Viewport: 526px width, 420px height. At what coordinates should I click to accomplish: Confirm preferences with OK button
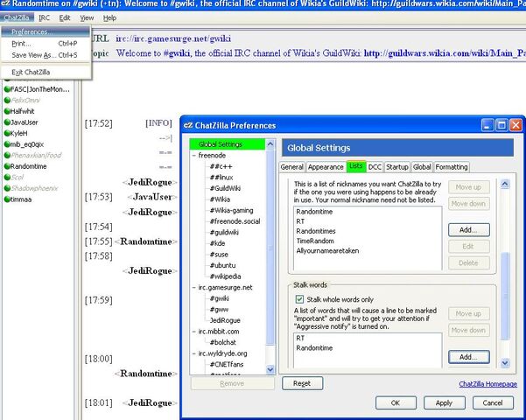(x=396, y=402)
